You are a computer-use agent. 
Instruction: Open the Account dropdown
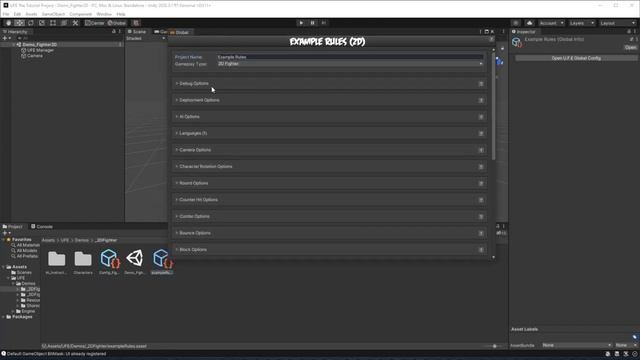point(551,23)
